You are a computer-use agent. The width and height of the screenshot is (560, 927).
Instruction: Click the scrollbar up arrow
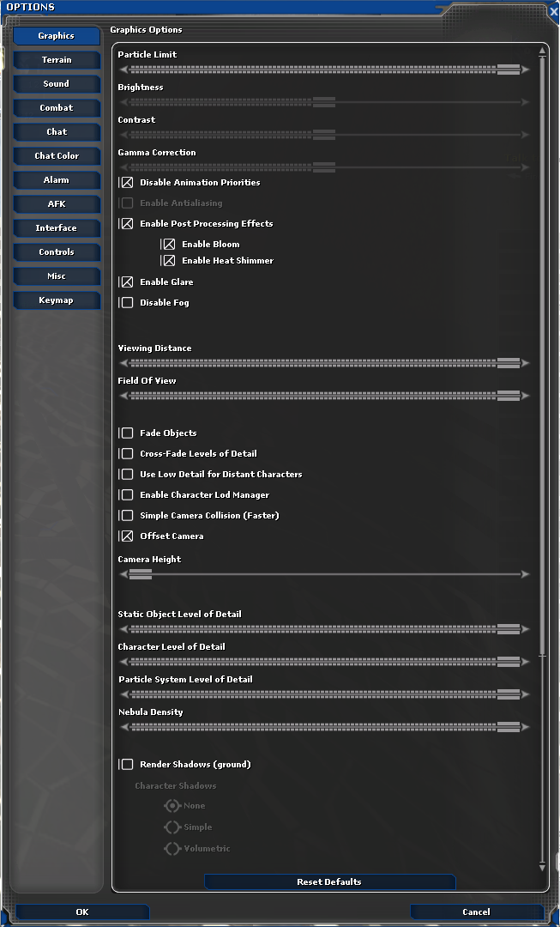click(x=542, y=51)
